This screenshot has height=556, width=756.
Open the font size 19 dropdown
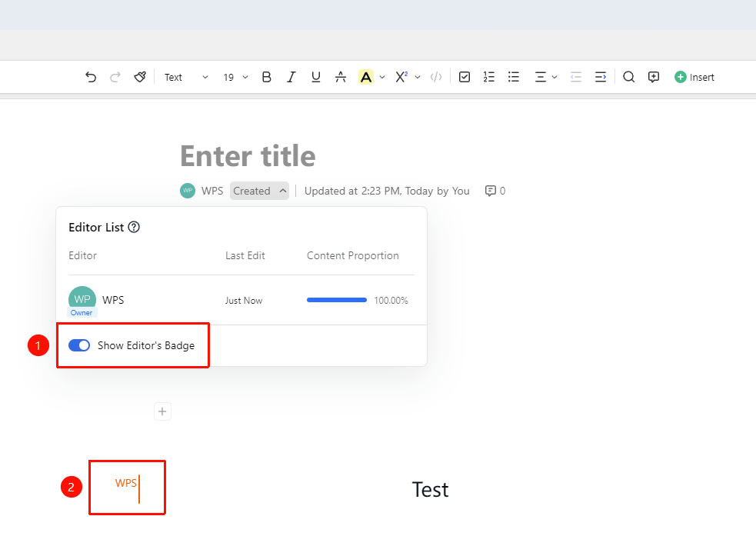click(235, 77)
